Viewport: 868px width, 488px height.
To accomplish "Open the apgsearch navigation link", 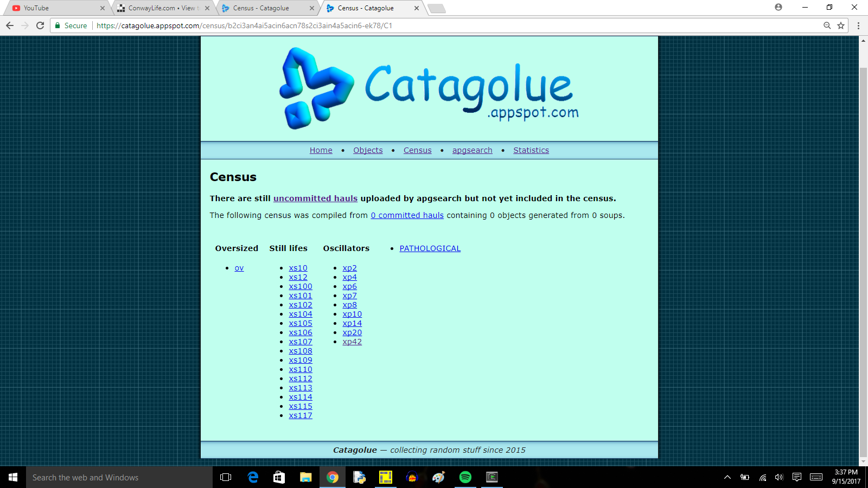I will coord(473,150).
